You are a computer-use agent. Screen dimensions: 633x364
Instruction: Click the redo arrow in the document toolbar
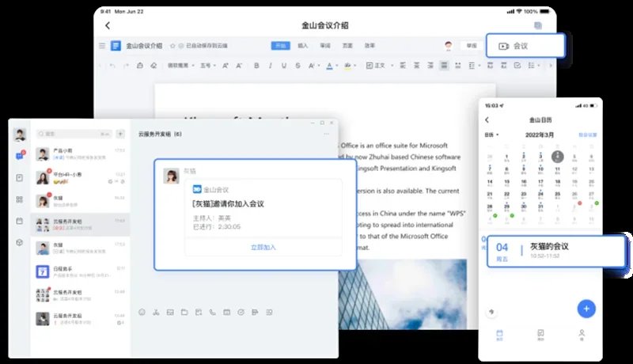(x=126, y=66)
